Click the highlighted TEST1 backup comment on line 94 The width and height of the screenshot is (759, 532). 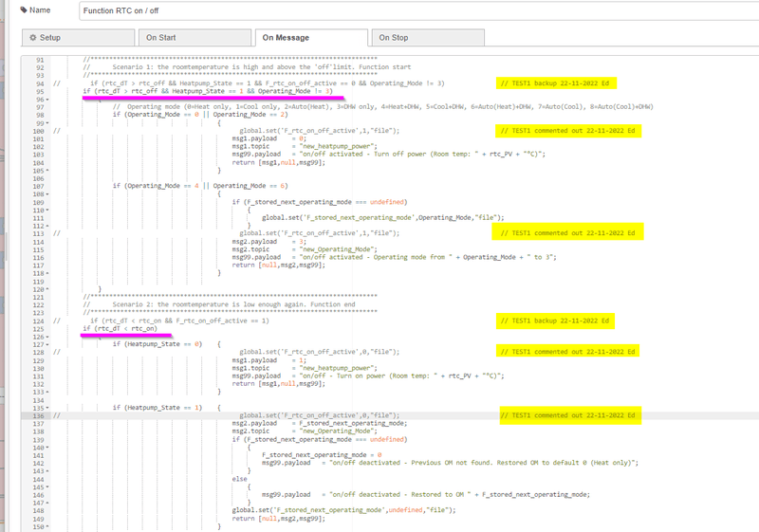coord(557,83)
